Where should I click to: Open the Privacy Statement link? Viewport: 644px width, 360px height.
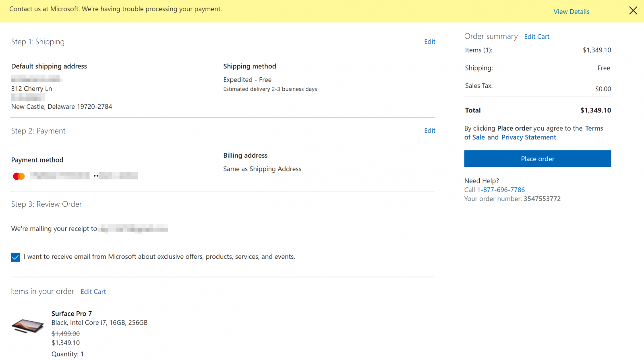point(528,137)
